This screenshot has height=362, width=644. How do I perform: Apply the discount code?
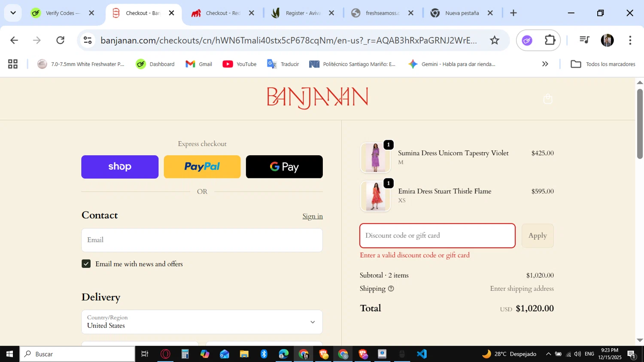pos(538,235)
